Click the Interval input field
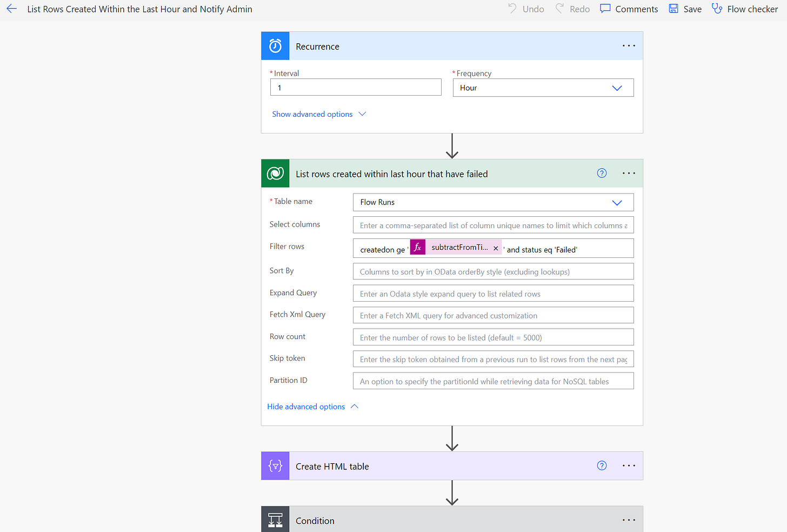Screen dimensions: 787x532 coord(356,88)
